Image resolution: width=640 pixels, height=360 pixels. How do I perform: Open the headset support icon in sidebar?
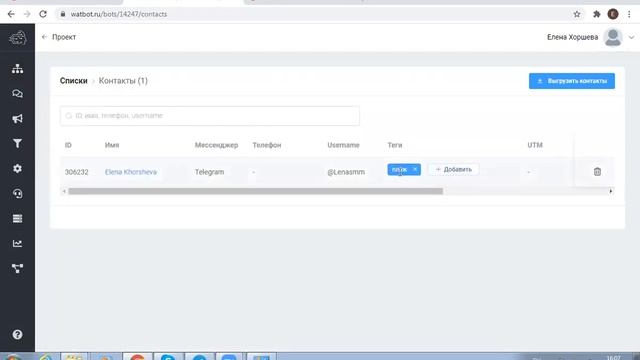pos(17,193)
